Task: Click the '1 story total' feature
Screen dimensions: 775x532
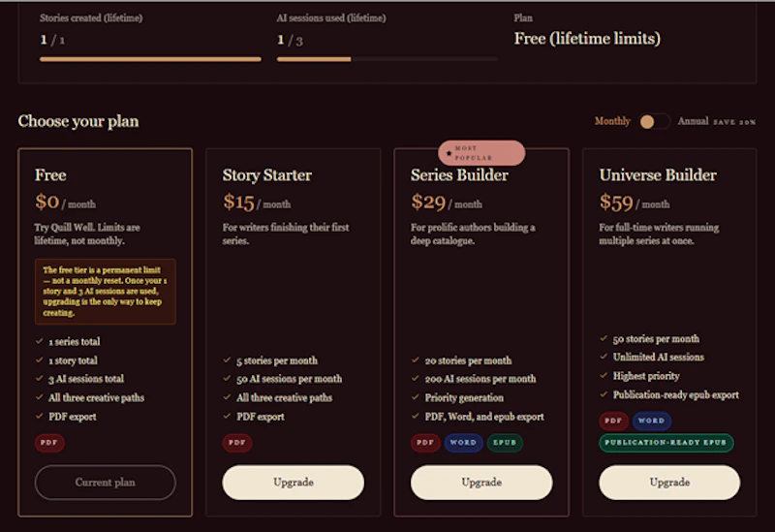Action: tap(74, 360)
